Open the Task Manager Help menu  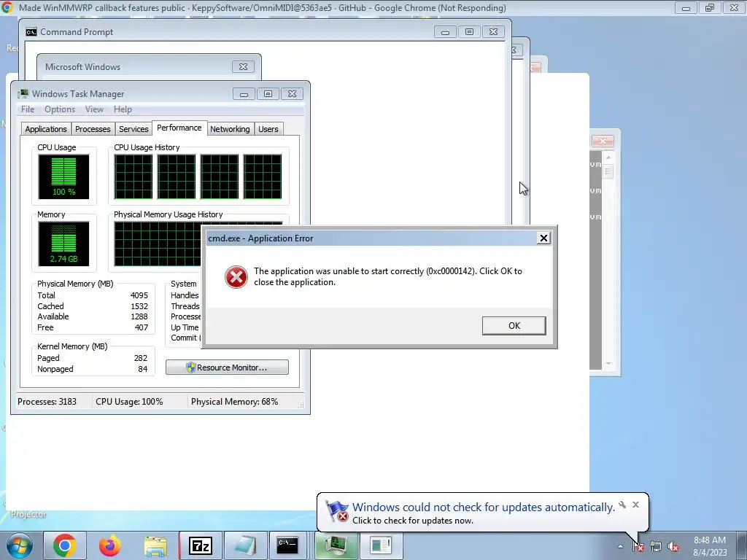(123, 109)
